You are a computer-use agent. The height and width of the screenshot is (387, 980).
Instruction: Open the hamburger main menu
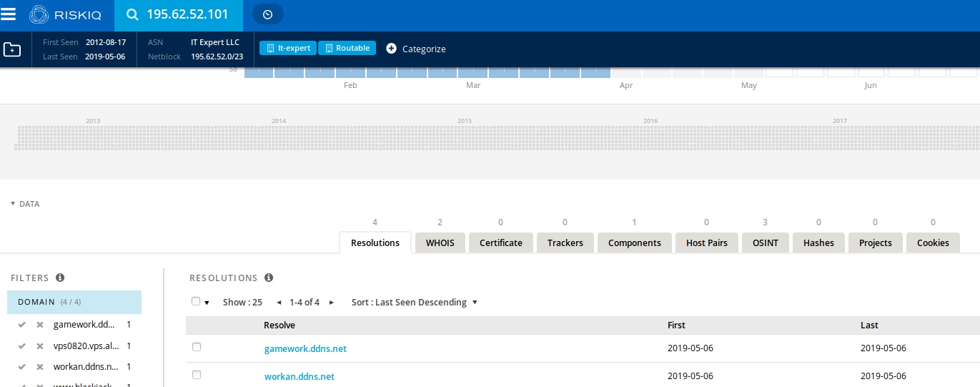(9, 14)
